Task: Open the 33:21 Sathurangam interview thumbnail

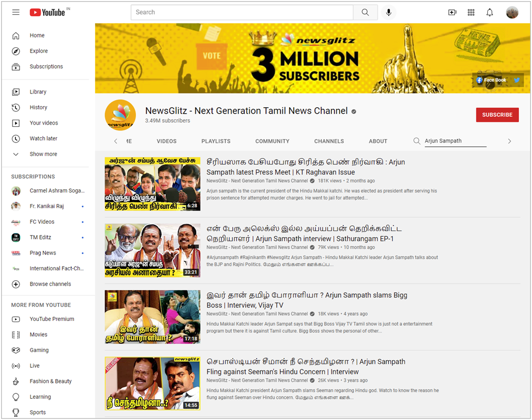Action: click(x=152, y=250)
